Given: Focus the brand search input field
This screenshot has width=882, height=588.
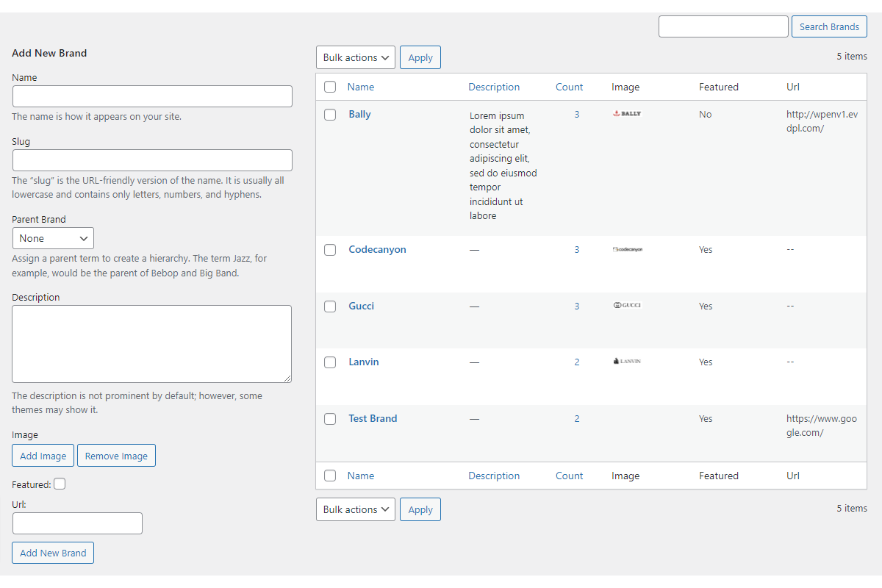Looking at the screenshot, I should pyautogui.click(x=723, y=26).
